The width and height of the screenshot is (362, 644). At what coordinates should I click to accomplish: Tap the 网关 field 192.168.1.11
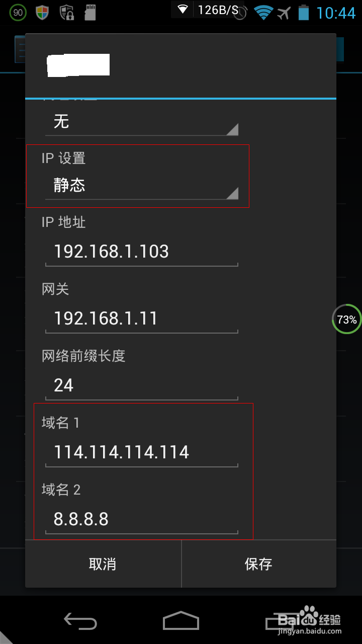(x=142, y=319)
